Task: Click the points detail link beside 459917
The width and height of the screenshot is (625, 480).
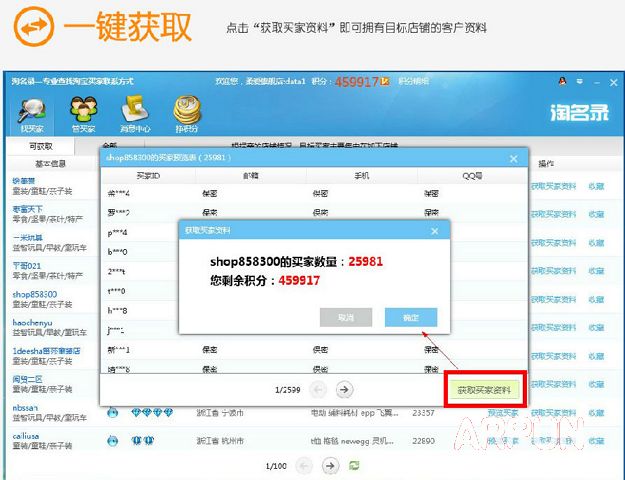Action: (414, 81)
